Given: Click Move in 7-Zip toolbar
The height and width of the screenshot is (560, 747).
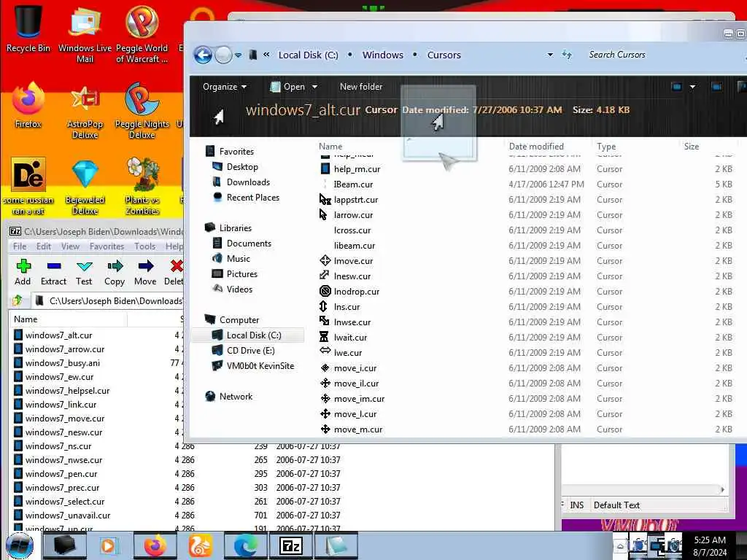Looking at the screenshot, I should click(x=145, y=273).
